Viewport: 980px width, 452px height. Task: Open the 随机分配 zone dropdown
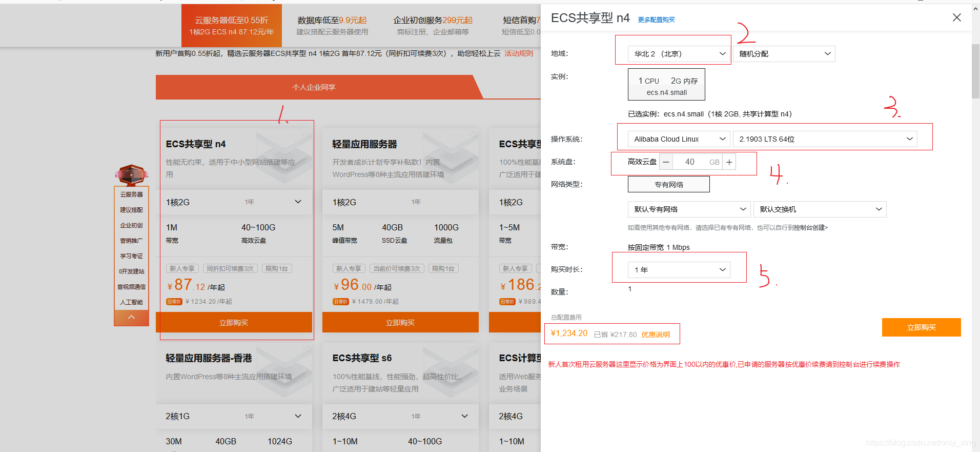click(x=784, y=54)
